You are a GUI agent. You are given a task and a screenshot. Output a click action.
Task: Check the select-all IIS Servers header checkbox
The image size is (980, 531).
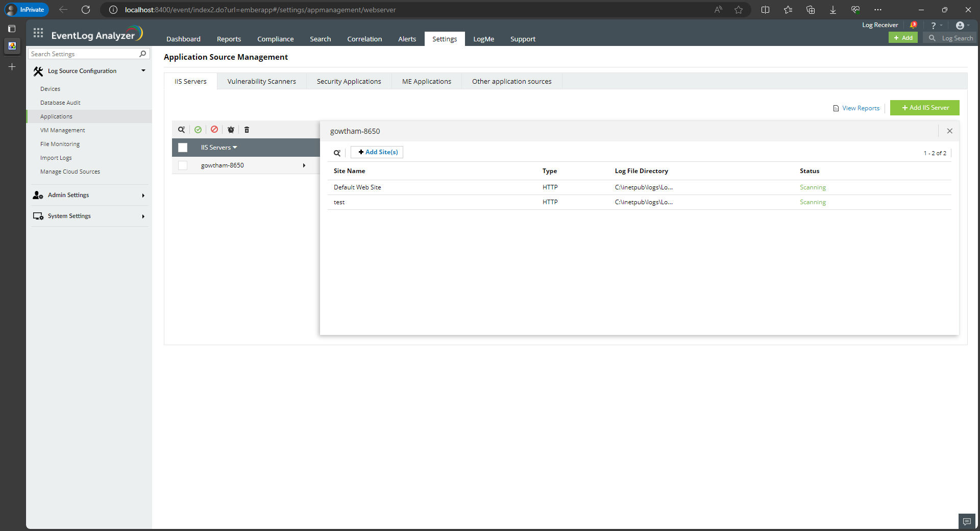(x=183, y=148)
